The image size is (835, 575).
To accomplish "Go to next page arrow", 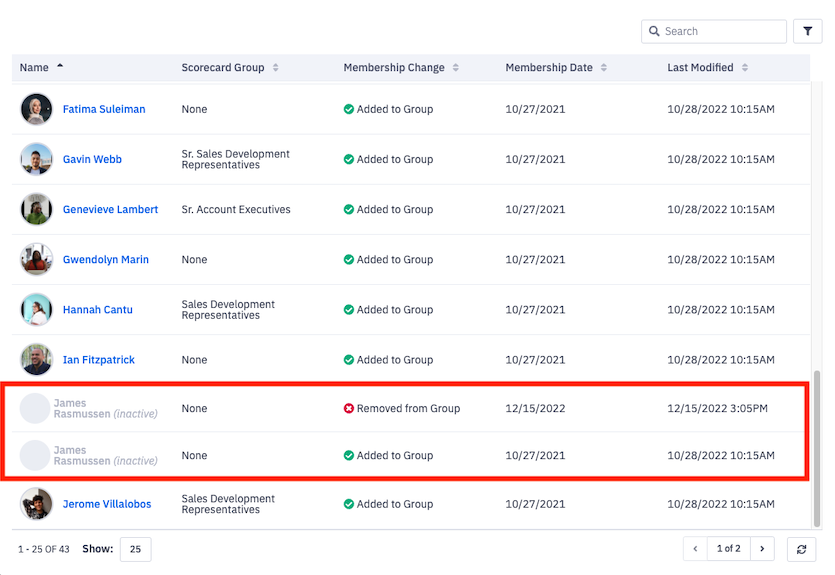I will click(x=762, y=549).
